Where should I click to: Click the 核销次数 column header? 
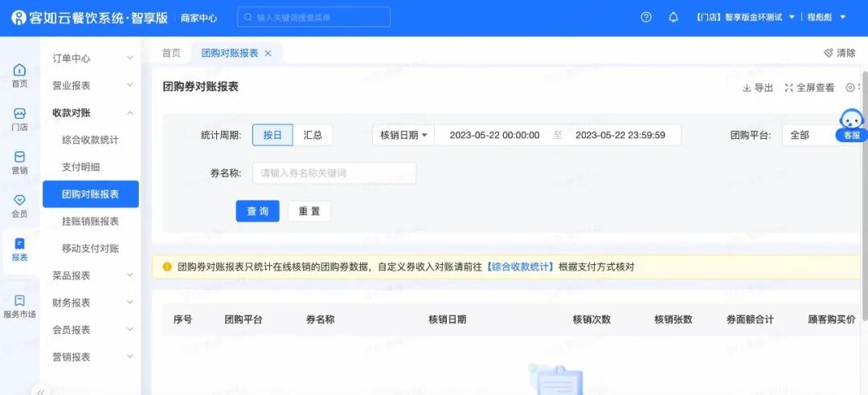tap(592, 320)
